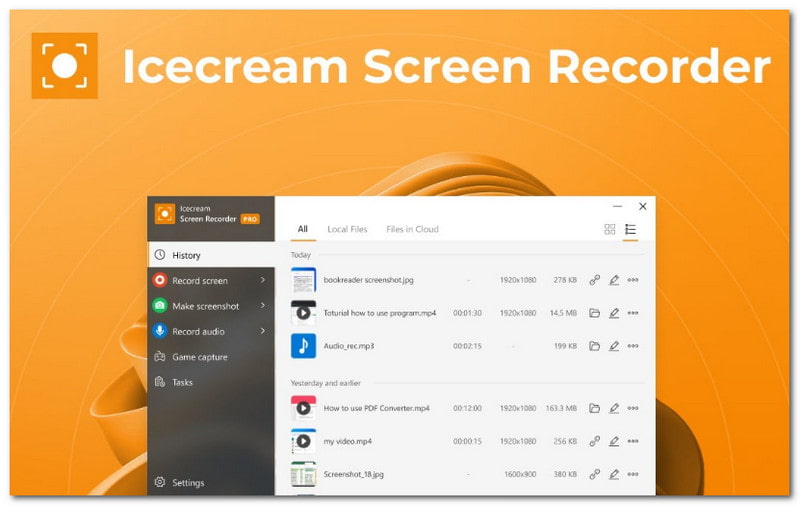Open more options for Screenshot_18.jpg

(633, 474)
